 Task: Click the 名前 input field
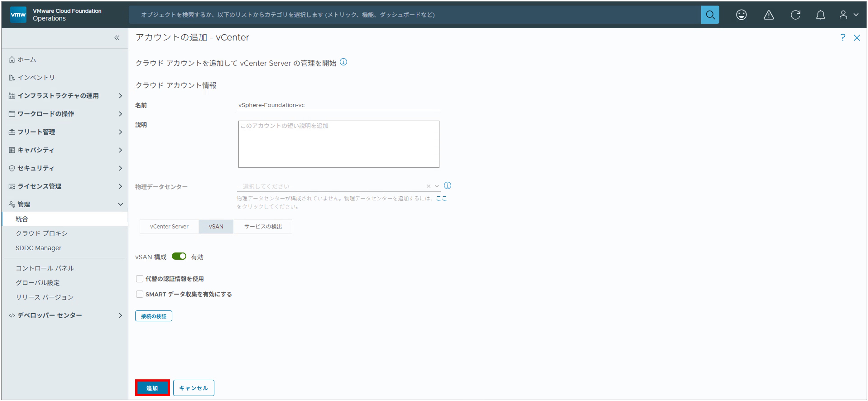click(x=339, y=105)
